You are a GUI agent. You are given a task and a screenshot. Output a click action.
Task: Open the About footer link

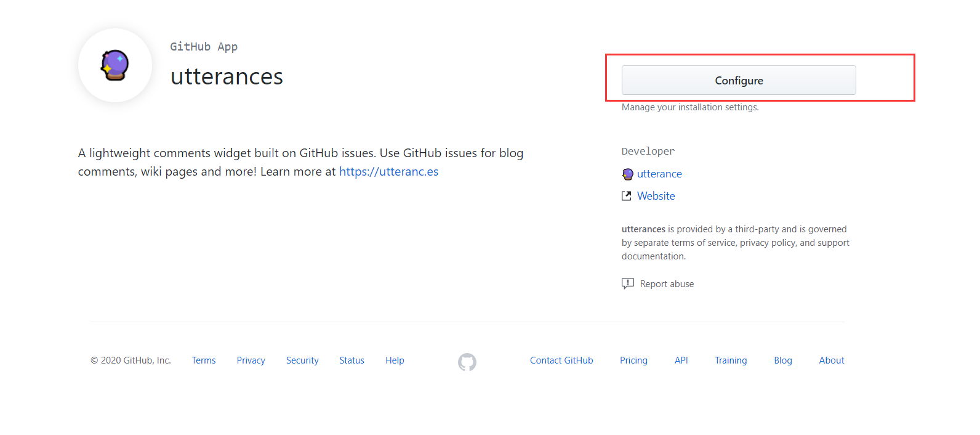coord(832,360)
